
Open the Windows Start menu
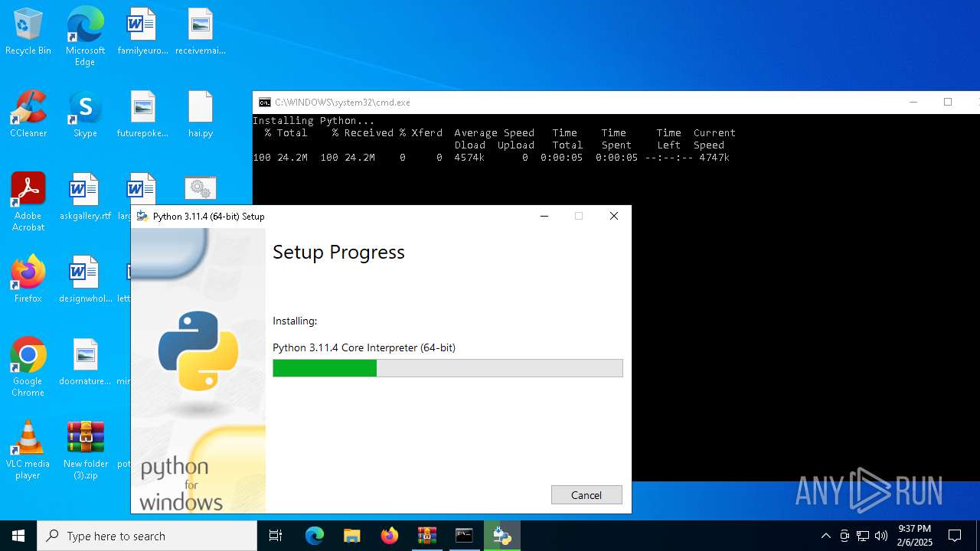pos(18,536)
